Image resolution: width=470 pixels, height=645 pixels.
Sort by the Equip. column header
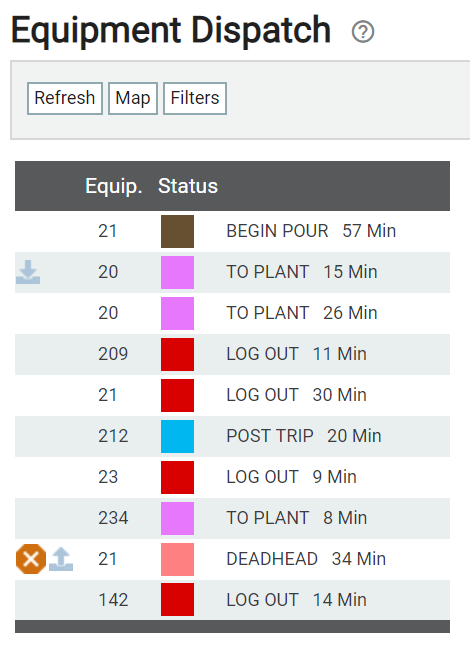tap(113, 186)
